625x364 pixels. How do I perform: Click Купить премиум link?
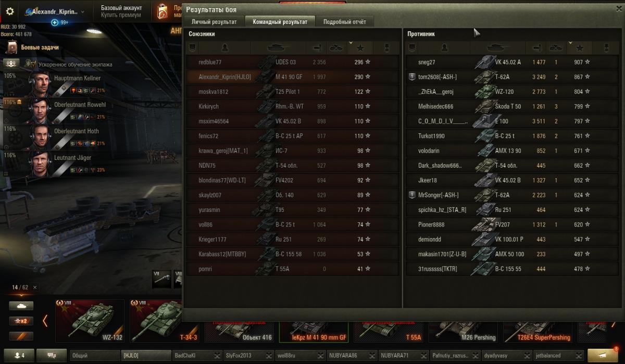[121, 15]
